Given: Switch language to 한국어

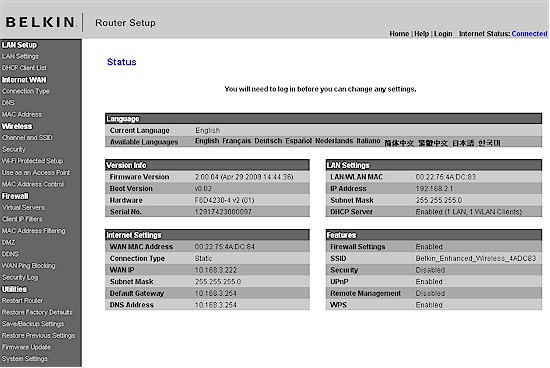Looking at the screenshot, I should point(489,143).
